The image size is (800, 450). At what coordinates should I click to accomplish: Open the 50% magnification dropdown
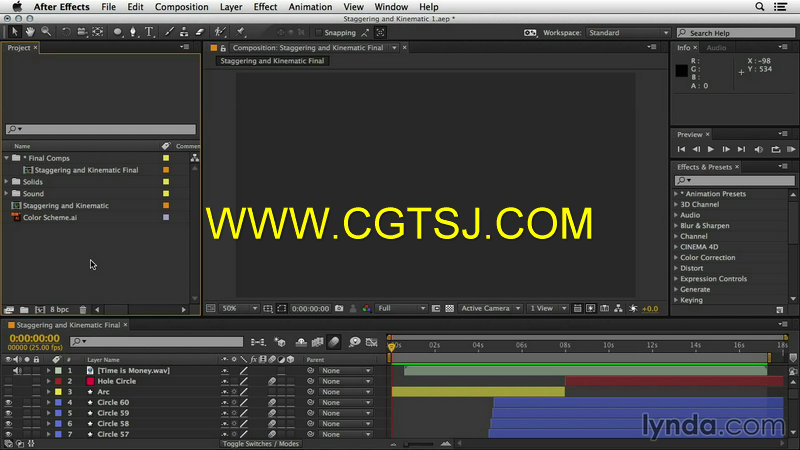pyautogui.click(x=239, y=308)
